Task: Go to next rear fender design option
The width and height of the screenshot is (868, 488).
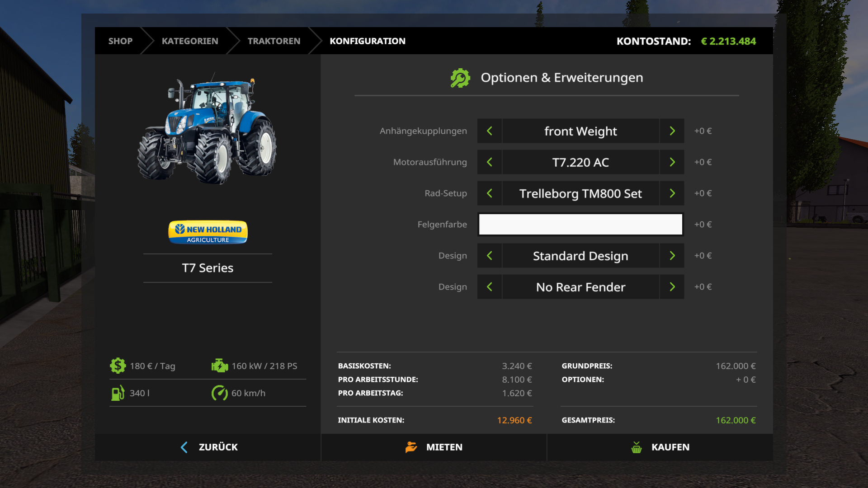Action: [672, 287]
